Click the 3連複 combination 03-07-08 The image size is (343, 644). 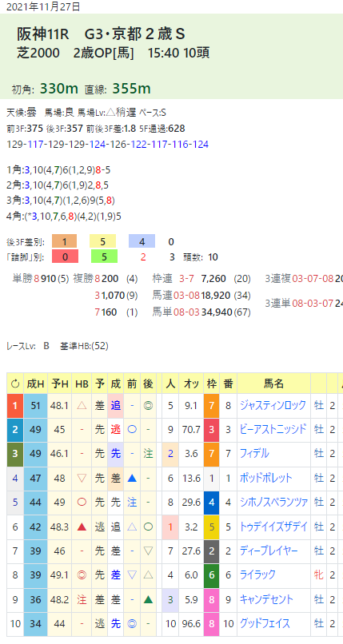[313, 279]
